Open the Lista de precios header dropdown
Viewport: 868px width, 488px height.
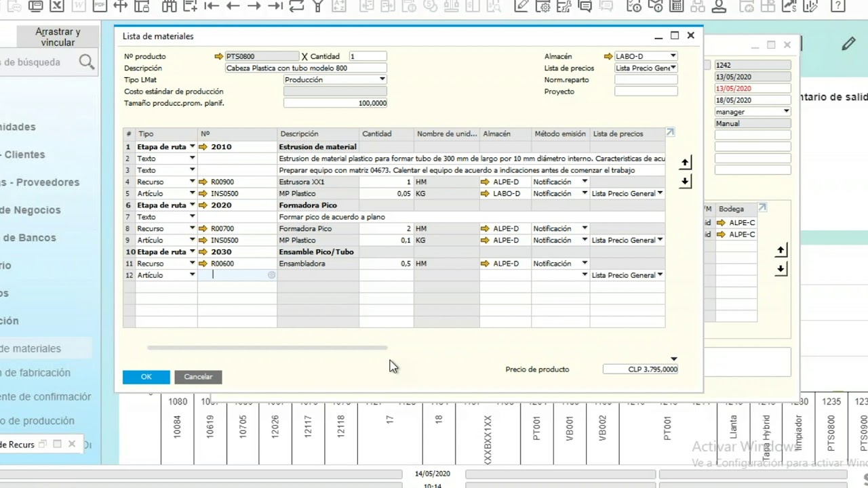point(673,68)
